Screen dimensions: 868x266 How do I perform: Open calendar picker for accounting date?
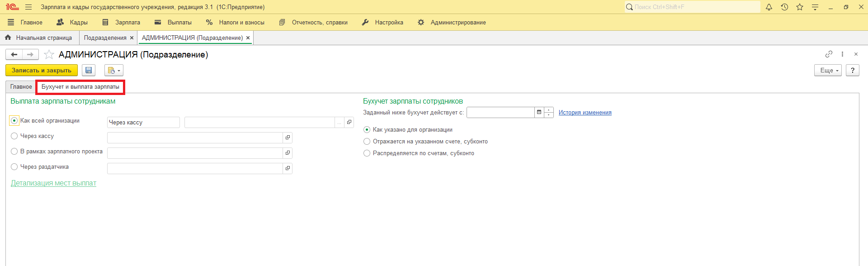(539, 112)
